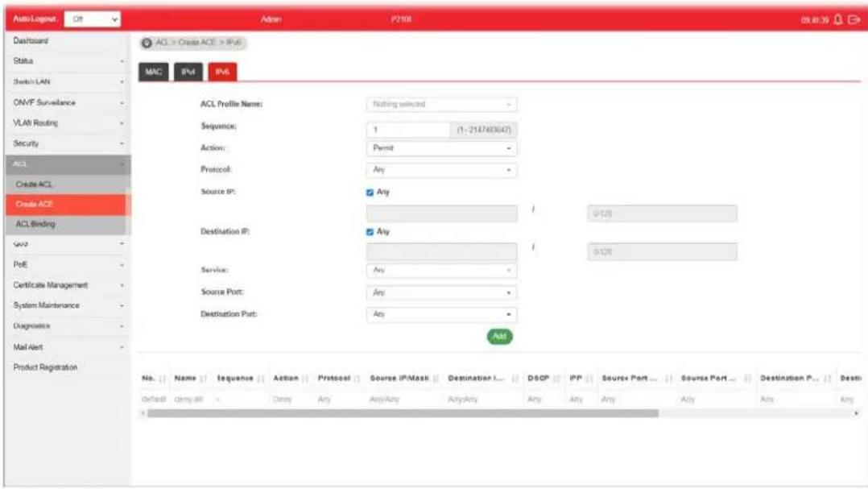Sort table by No. column icon
This screenshot has width=868, height=489.
coord(162,379)
